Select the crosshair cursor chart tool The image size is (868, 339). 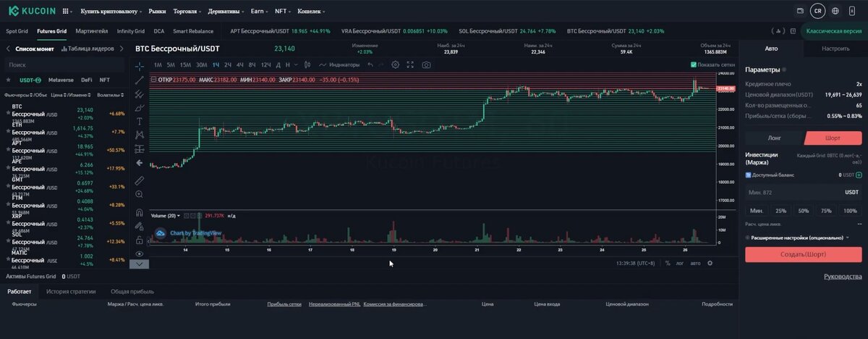pyautogui.click(x=140, y=66)
